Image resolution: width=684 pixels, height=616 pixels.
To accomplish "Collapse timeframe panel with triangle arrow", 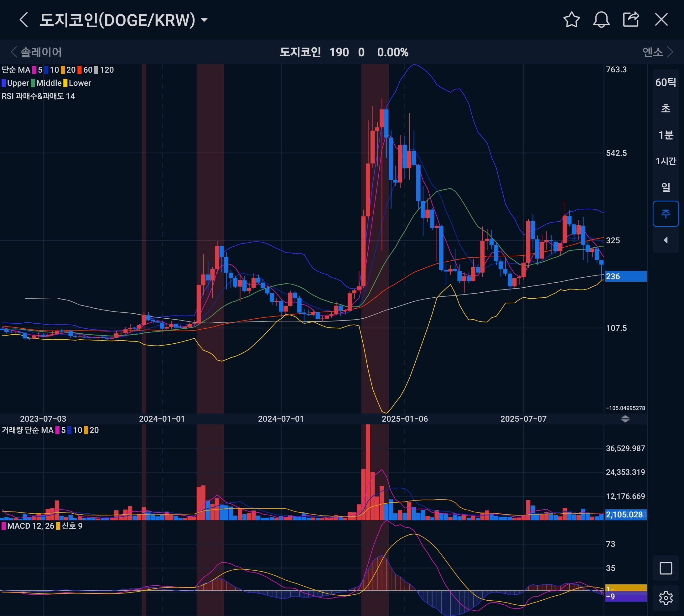I will coord(666,240).
